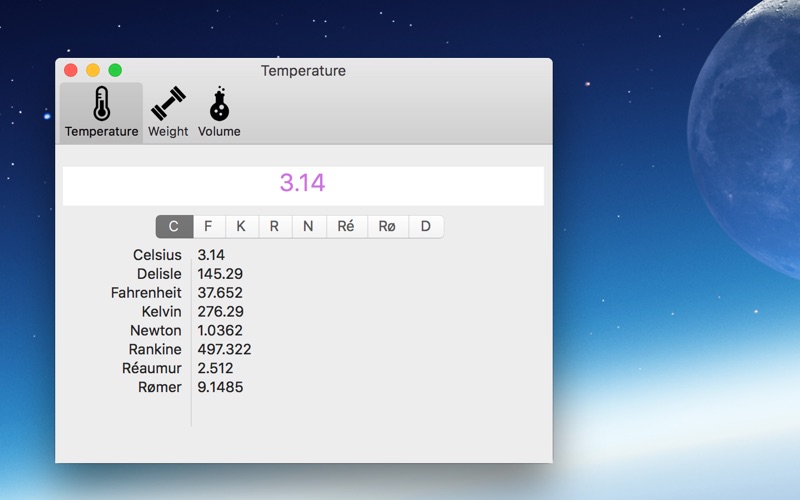Select the value 145.29
This screenshot has width=800, height=500.
(220, 273)
